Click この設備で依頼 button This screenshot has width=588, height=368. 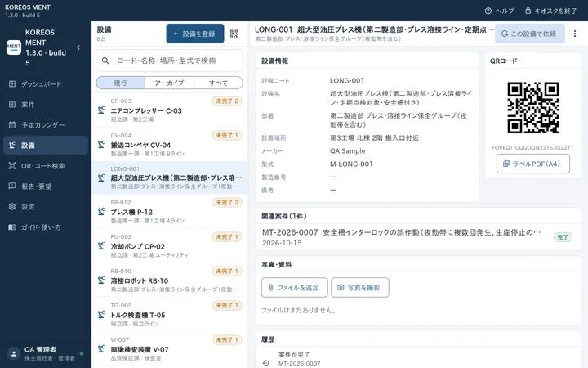[529, 34]
